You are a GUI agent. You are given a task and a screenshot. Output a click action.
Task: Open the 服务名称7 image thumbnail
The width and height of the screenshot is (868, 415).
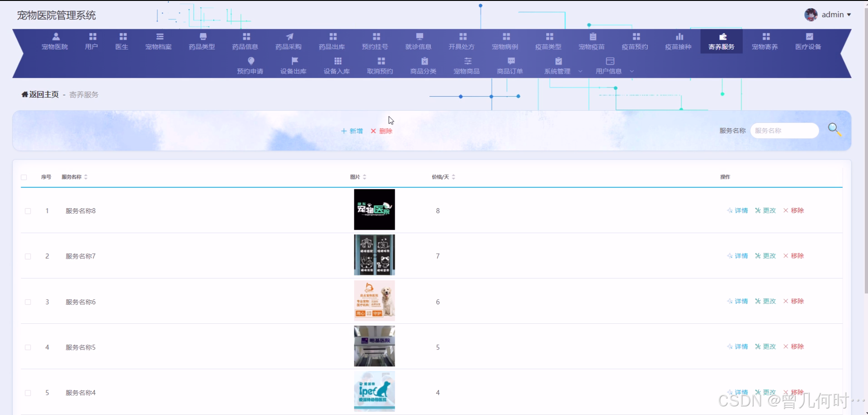pyautogui.click(x=374, y=255)
